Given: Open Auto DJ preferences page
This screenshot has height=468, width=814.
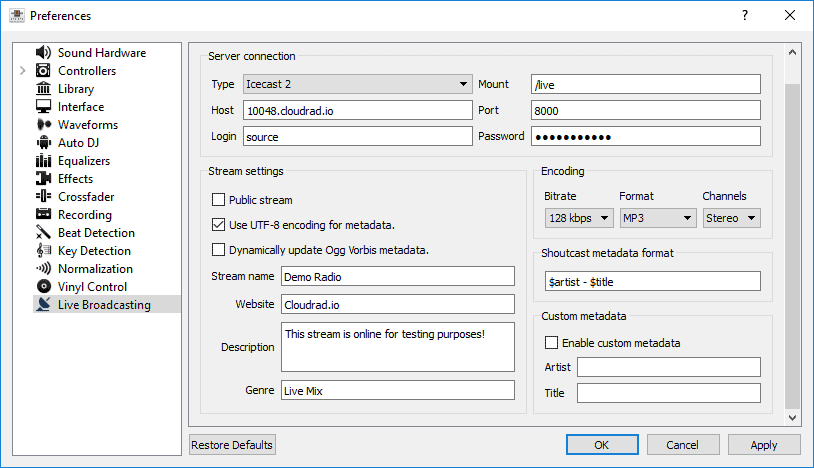Looking at the screenshot, I should (x=78, y=142).
